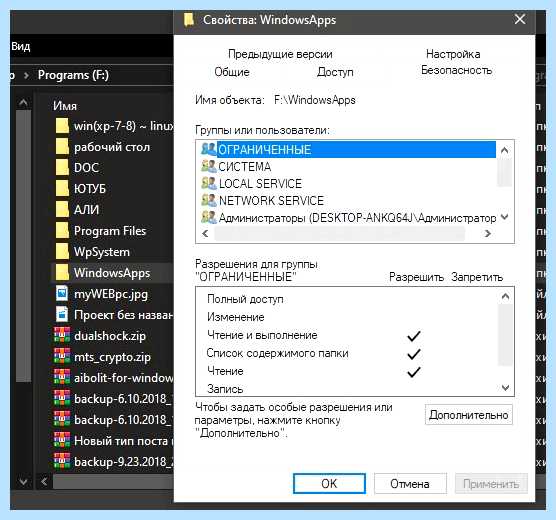Screen dimensions: 556x520
Task: Click the groups list scroll down arrow
Action: click(504, 217)
